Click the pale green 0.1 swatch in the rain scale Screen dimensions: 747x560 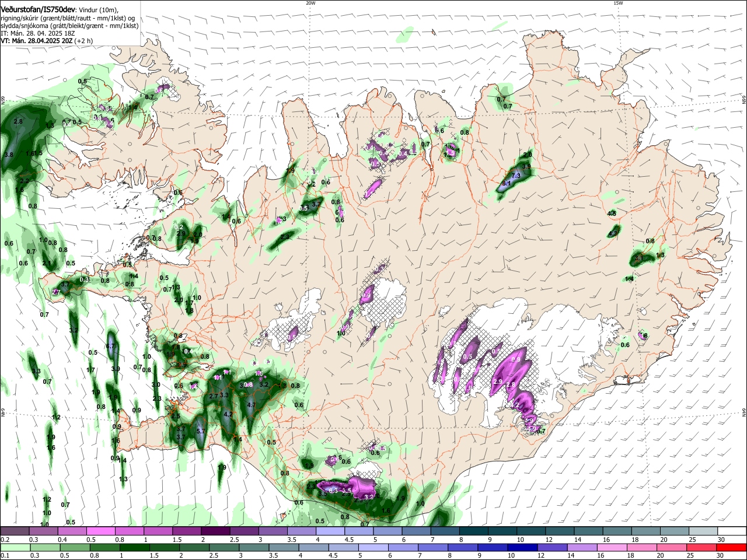coord(15,547)
